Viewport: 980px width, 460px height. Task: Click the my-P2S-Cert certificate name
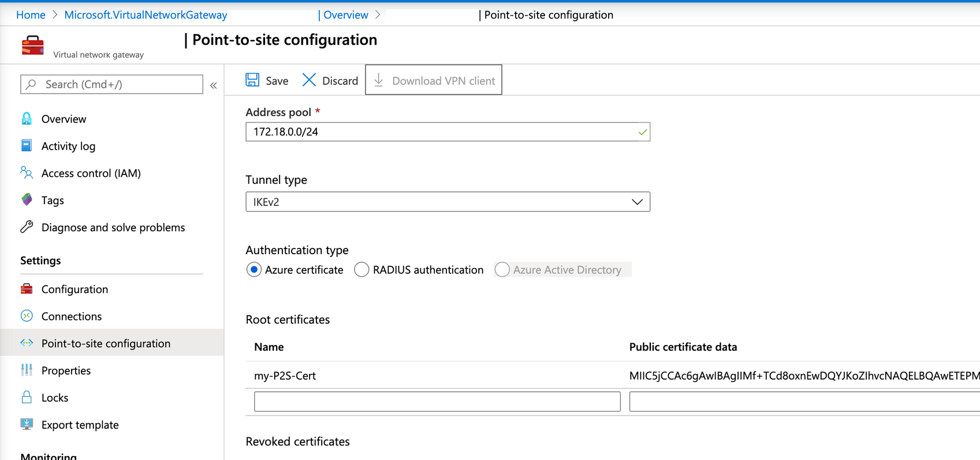point(285,376)
